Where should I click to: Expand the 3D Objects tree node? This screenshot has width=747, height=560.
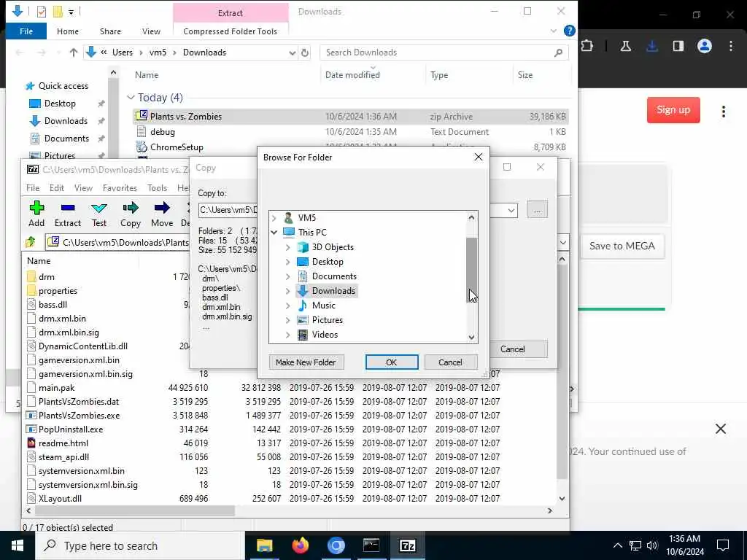(287, 247)
